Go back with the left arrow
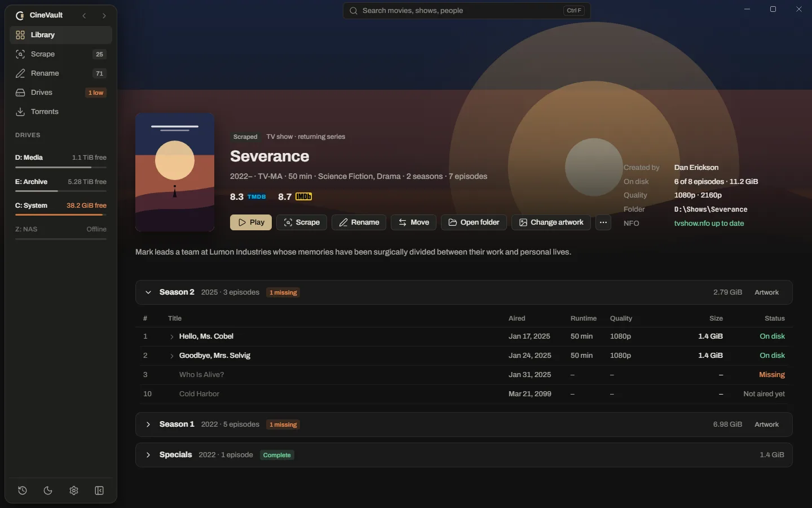 (84, 16)
